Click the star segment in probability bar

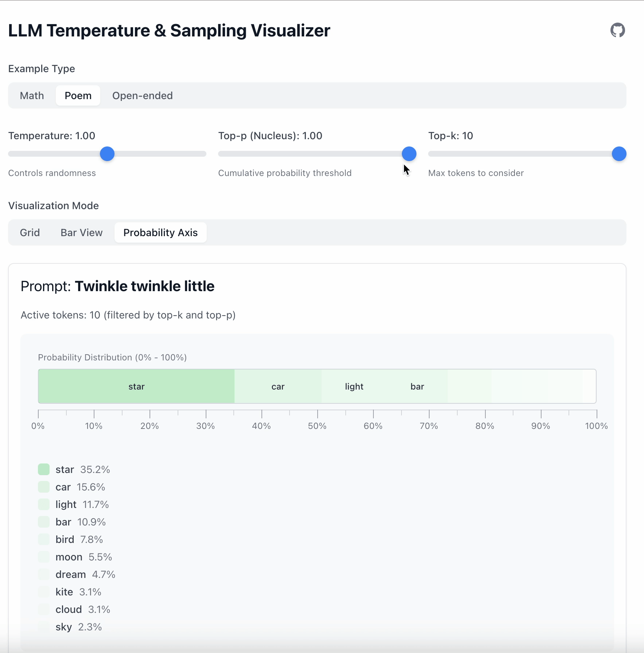[136, 386]
